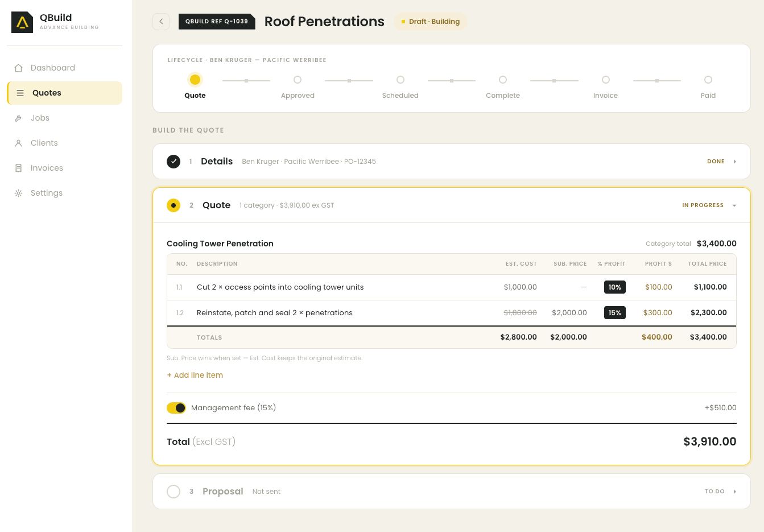The image size is (764, 532).
Task: Click the $2,000.00 sub. price in row 1.2
Action: [569, 313]
